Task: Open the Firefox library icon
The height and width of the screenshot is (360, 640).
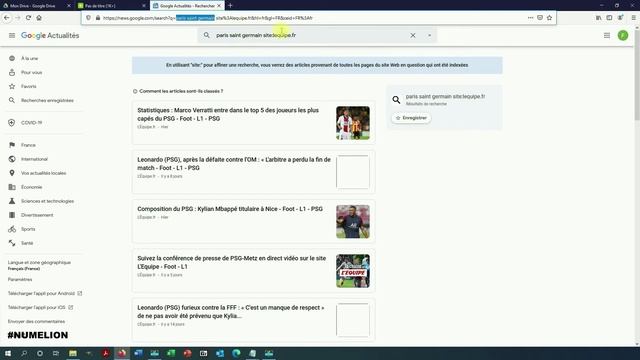Action: coord(598,18)
